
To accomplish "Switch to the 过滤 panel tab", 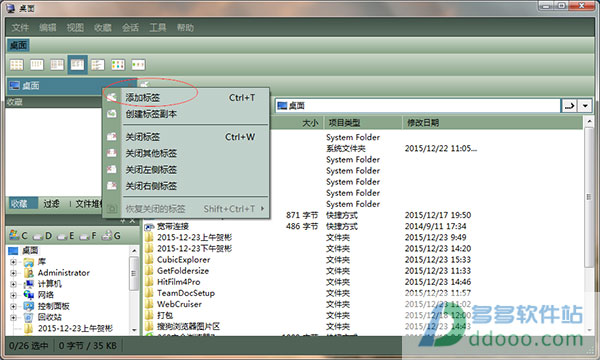I will [x=51, y=204].
